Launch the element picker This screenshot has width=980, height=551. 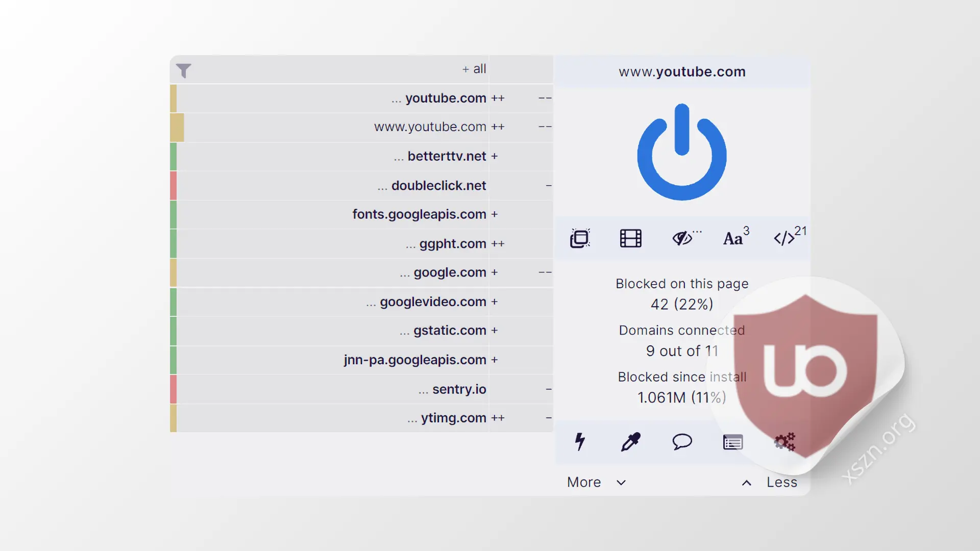point(631,442)
